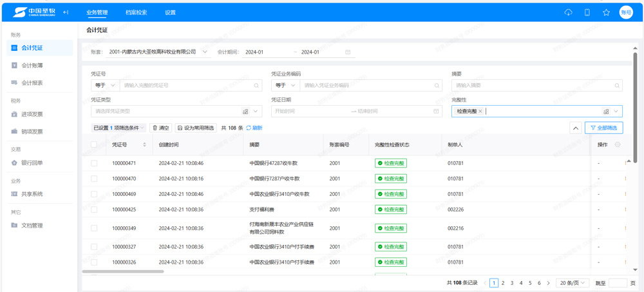Check the row for voucher 100000327
This screenshot has width=644, height=292.
pos(94,247)
